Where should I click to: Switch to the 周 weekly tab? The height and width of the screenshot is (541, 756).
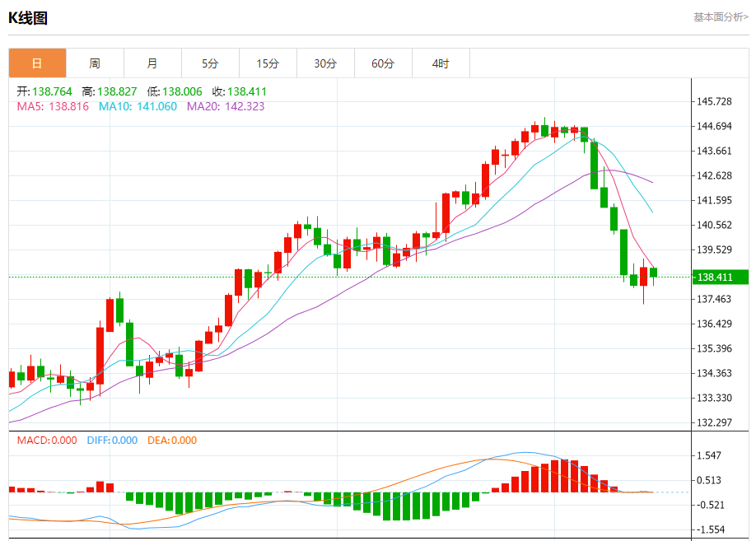tap(95, 63)
